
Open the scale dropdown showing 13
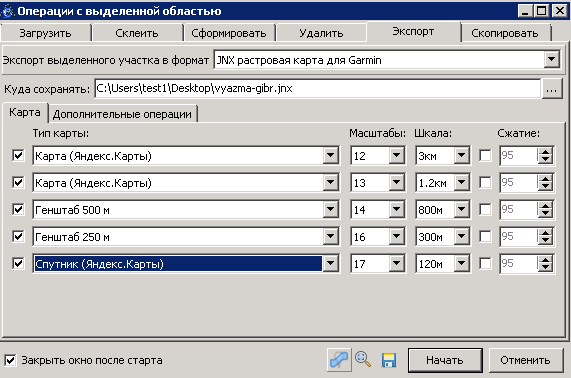tap(396, 182)
